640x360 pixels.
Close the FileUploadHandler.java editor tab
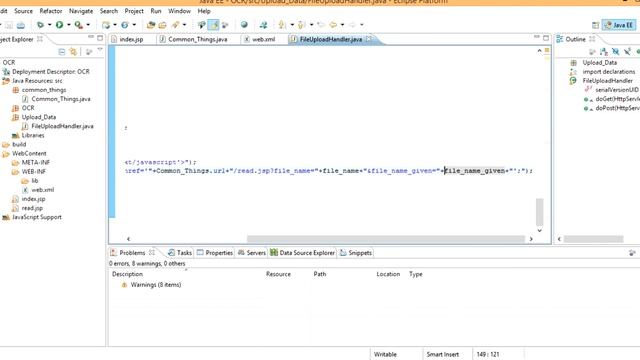tap(369, 39)
